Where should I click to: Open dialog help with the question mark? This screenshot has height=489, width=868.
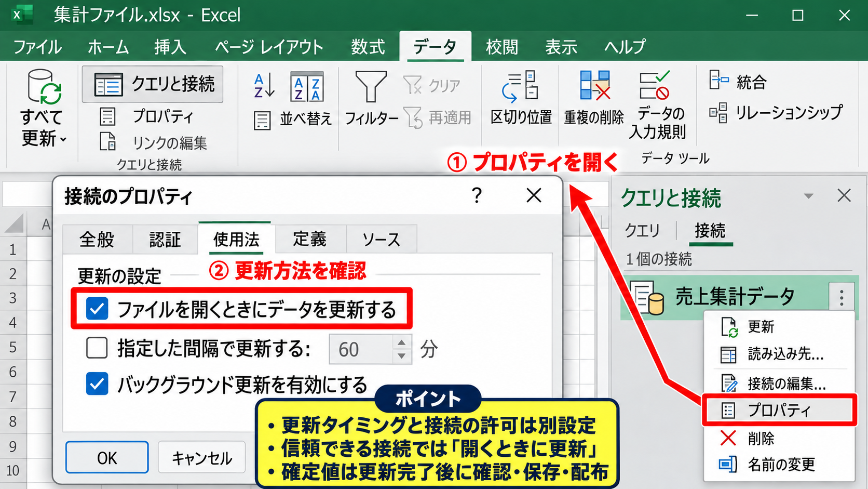click(477, 196)
